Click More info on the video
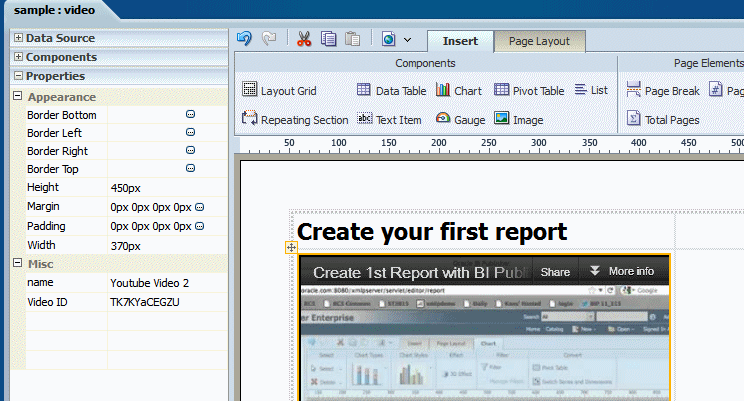This screenshot has width=744, height=401. click(623, 271)
